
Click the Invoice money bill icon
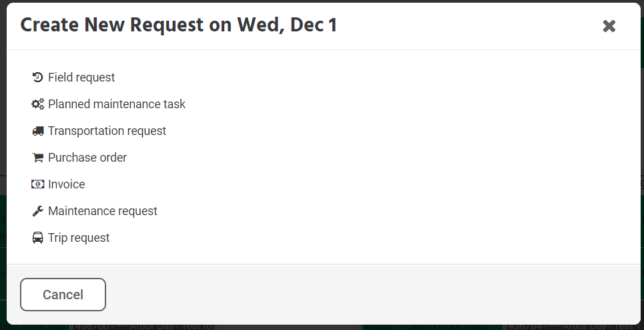pos(38,184)
